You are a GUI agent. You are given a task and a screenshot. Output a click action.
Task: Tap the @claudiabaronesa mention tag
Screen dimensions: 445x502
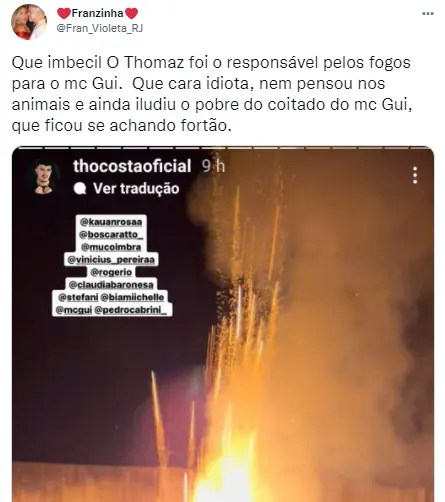coord(111,285)
